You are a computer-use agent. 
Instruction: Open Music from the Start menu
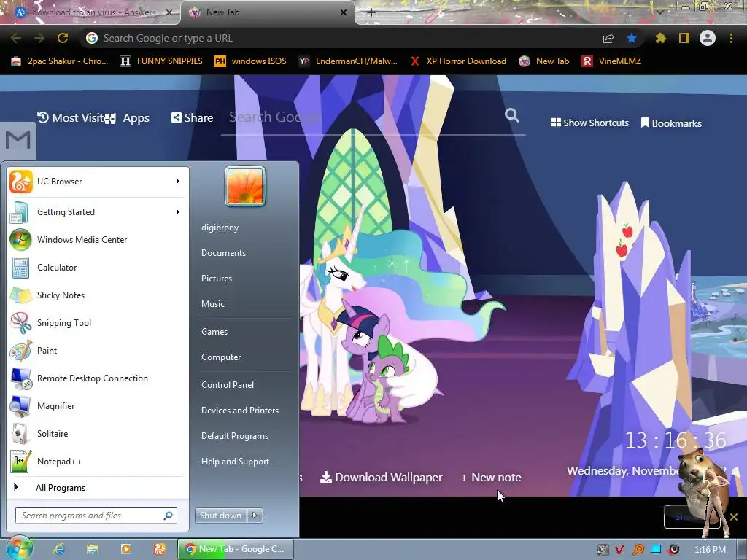212,304
